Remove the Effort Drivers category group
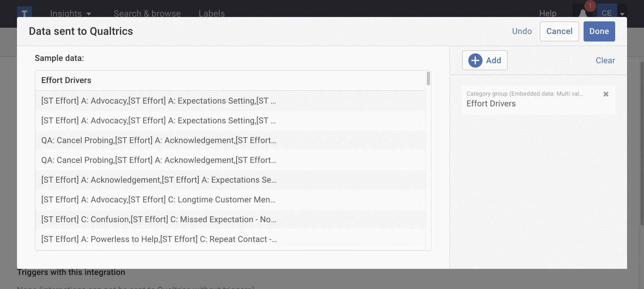 click(606, 94)
